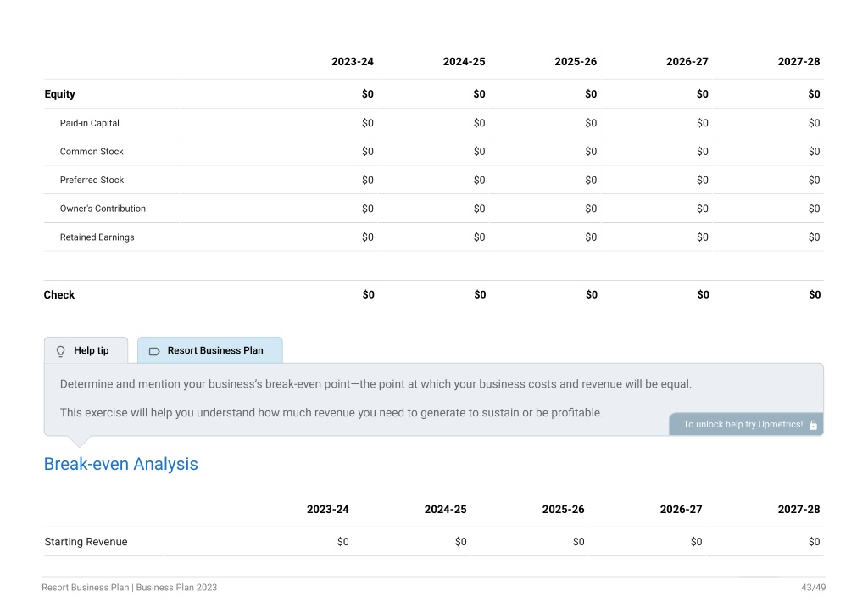Click the 'Determine and mention your business's' help sentence

click(376, 384)
